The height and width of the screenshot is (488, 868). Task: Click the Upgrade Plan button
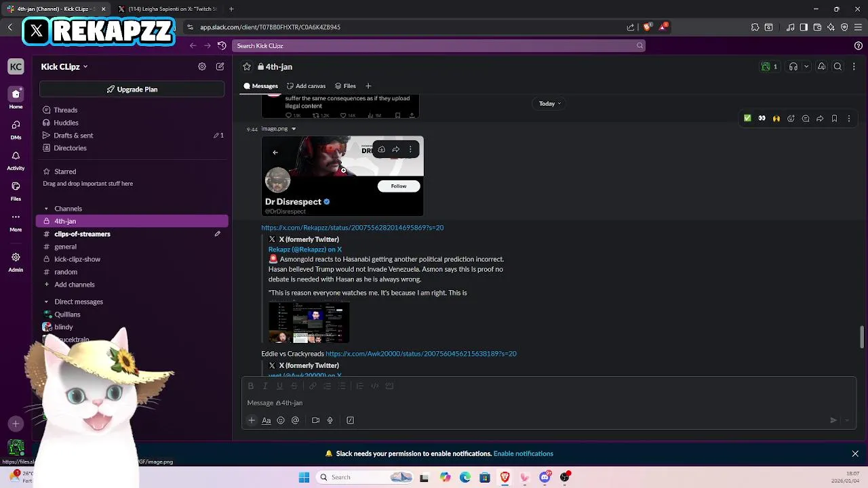(x=132, y=89)
